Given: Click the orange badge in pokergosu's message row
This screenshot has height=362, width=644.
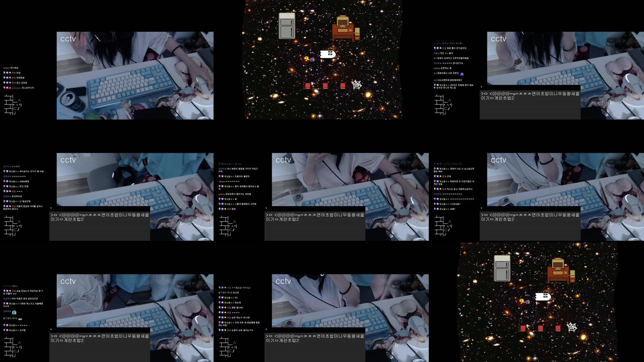Looking at the screenshot, I should coord(10,87).
